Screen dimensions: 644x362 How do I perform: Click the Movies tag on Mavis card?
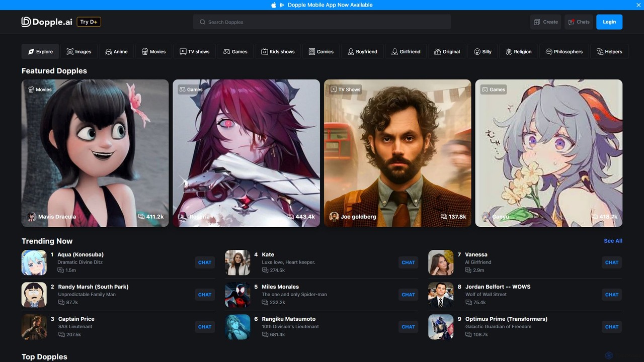[x=40, y=89]
